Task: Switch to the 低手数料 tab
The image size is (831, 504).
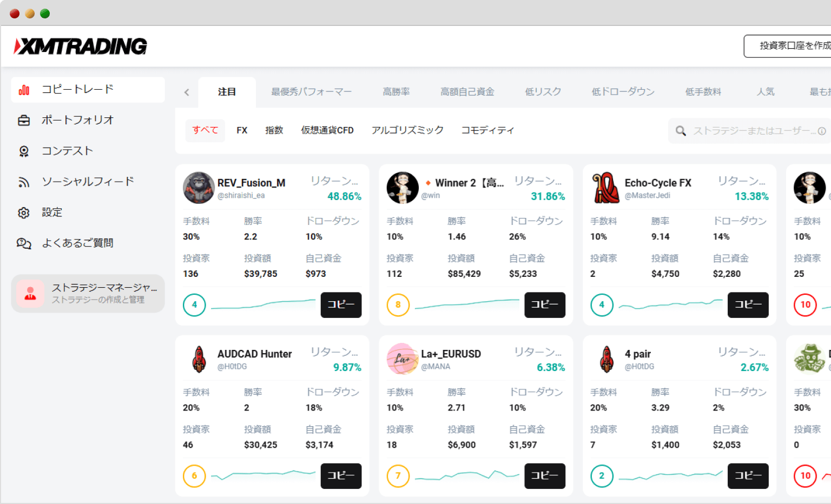Action: [x=703, y=92]
